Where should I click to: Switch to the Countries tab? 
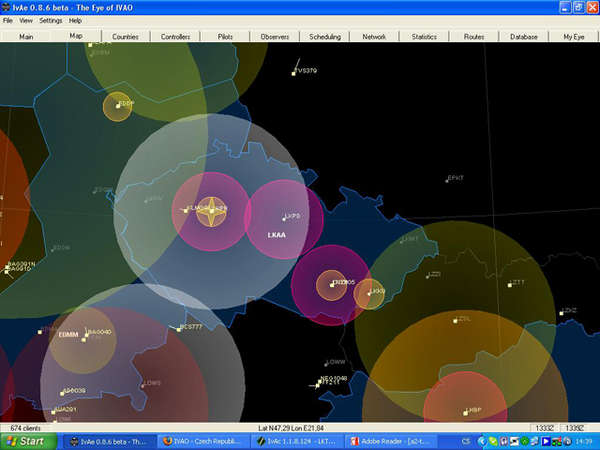126,37
